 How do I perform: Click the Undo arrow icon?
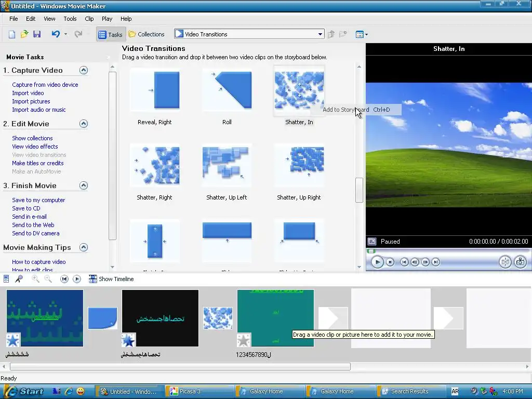click(x=56, y=34)
